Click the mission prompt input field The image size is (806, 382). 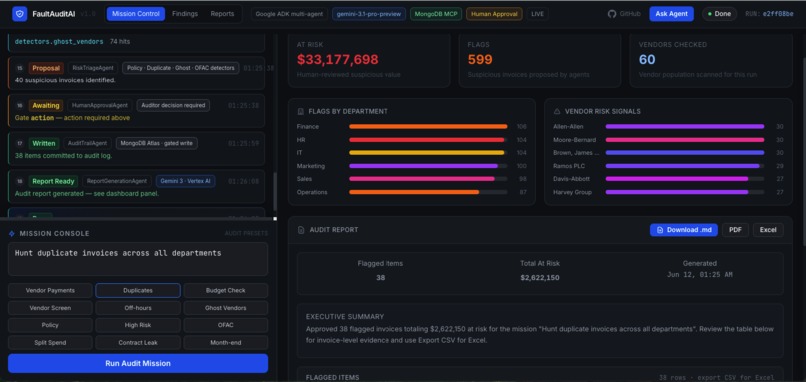click(x=138, y=259)
